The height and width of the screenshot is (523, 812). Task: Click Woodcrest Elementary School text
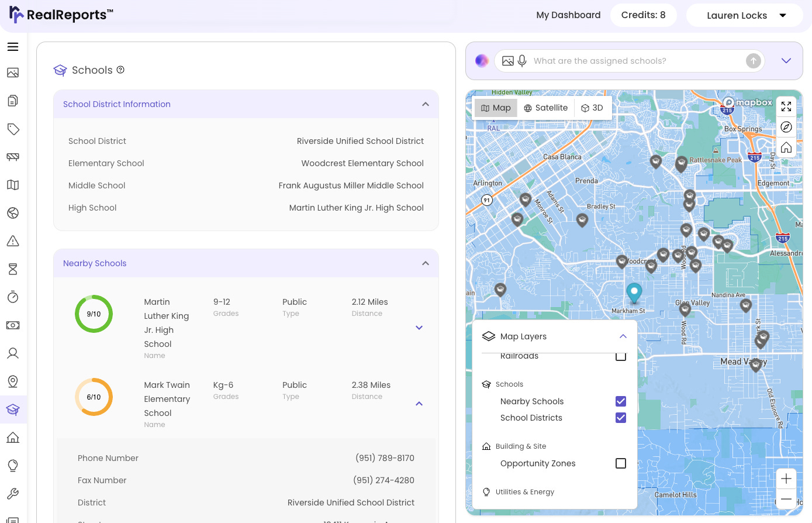coord(362,163)
